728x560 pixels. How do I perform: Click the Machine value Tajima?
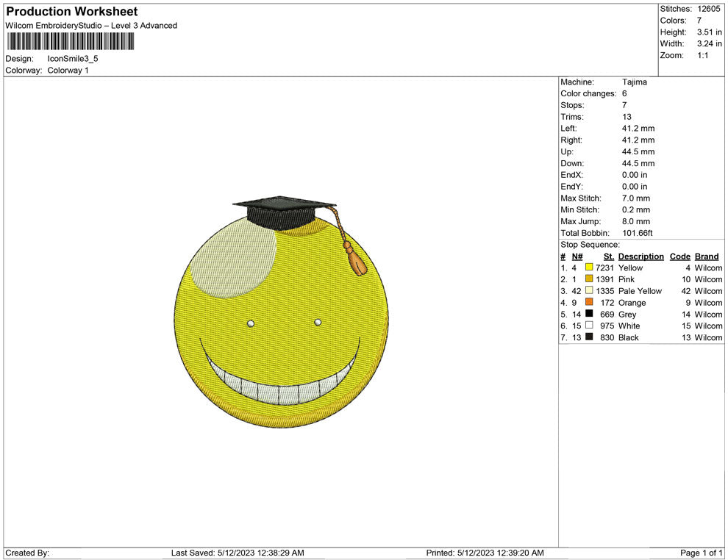(x=634, y=82)
